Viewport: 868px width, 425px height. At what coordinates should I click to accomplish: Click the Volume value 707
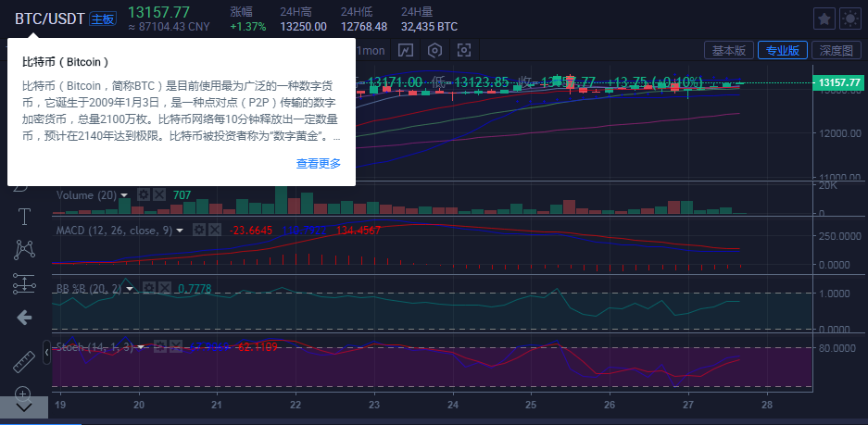point(182,195)
